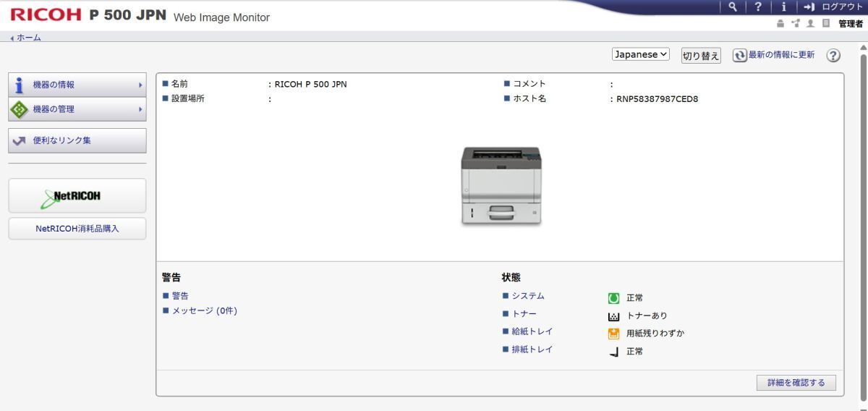Click the name value RICOH P 500 JPN

pos(311,84)
